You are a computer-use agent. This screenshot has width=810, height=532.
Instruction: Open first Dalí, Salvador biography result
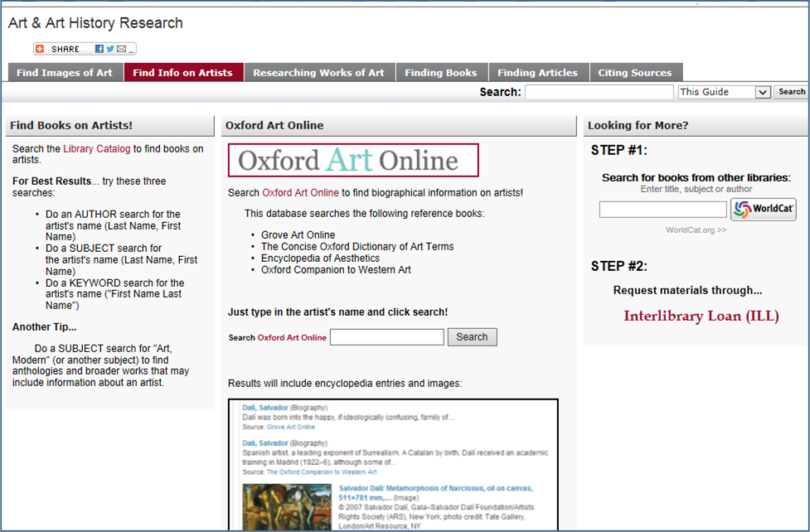[x=265, y=408]
